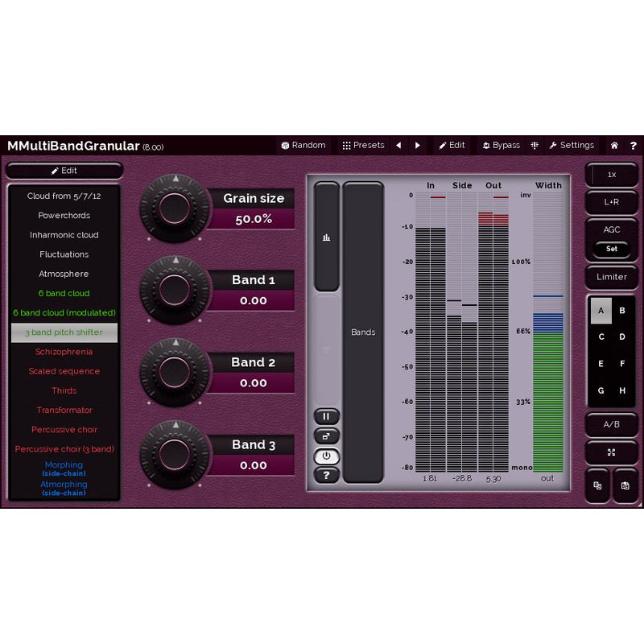This screenshot has width=644, height=644.
Task: Toggle the AGC button
Action: [x=612, y=230]
